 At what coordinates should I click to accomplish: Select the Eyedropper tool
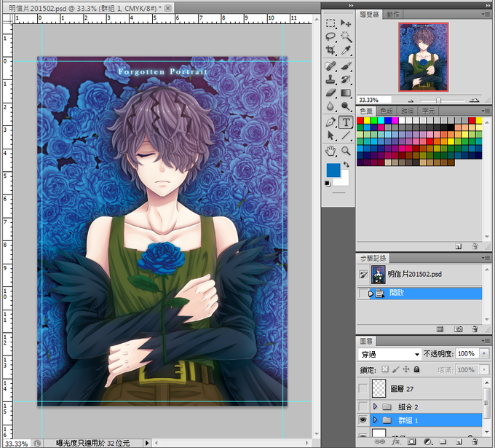pyautogui.click(x=346, y=50)
